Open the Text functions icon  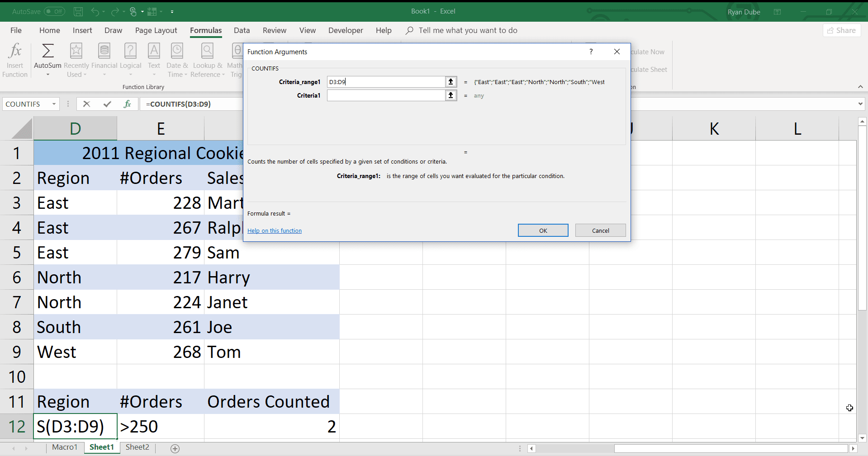point(154,51)
